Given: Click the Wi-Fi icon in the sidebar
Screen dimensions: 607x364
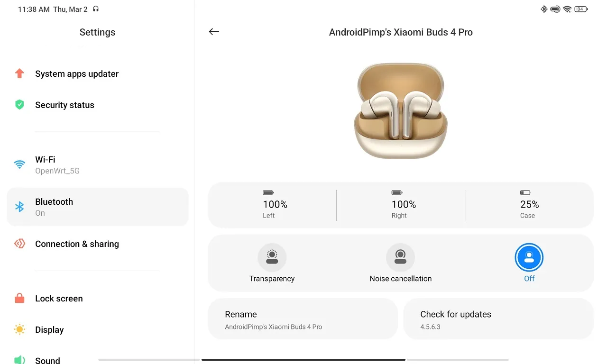Looking at the screenshot, I should pos(19,164).
